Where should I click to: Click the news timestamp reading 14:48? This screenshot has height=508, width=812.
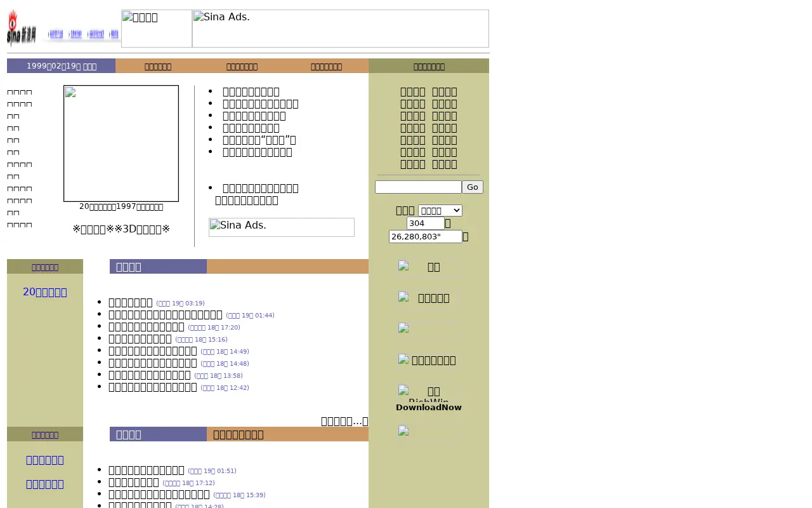pos(225,364)
